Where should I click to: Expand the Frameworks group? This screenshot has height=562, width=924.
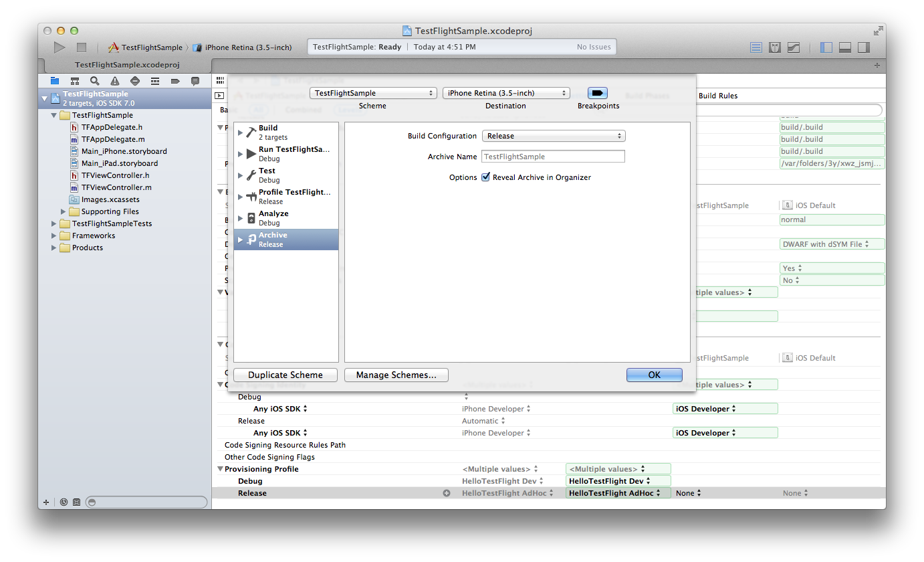coord(54,236)
